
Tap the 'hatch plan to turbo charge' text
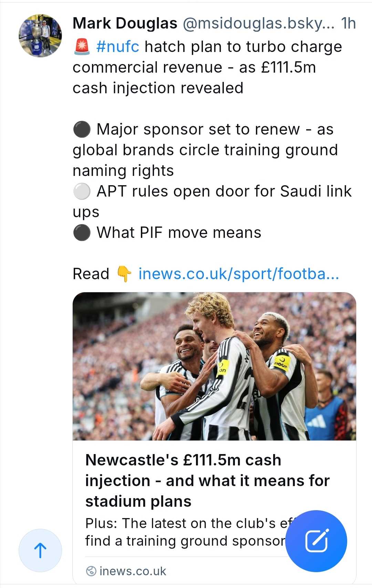tap(243, 47)
